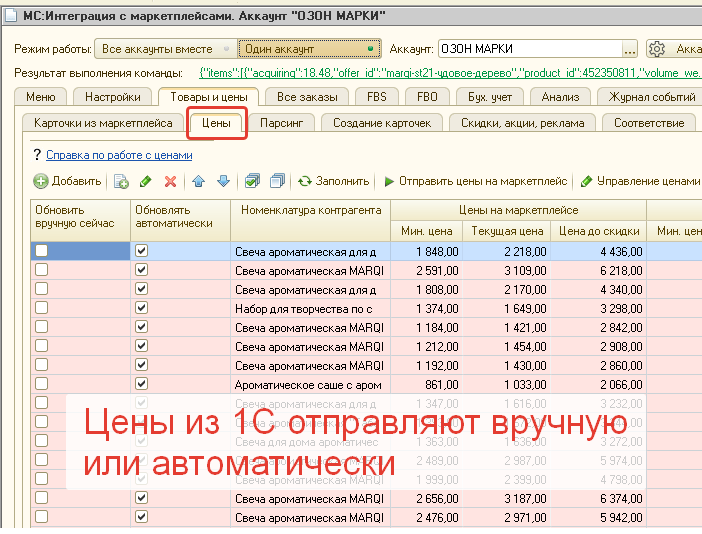Click the 'ОЗОН МАРКИ' account input field
Screen dimensions: 702x534
(x=528, y=49)
